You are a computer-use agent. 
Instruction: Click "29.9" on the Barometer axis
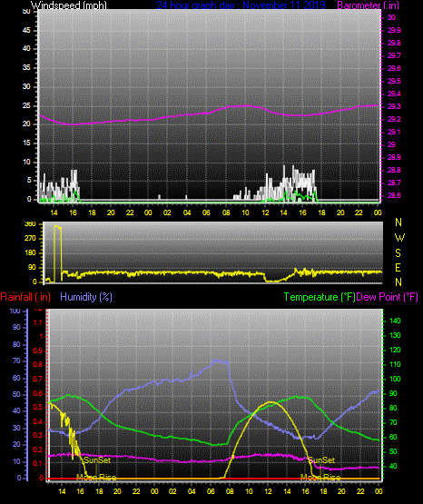click(394, 30)
